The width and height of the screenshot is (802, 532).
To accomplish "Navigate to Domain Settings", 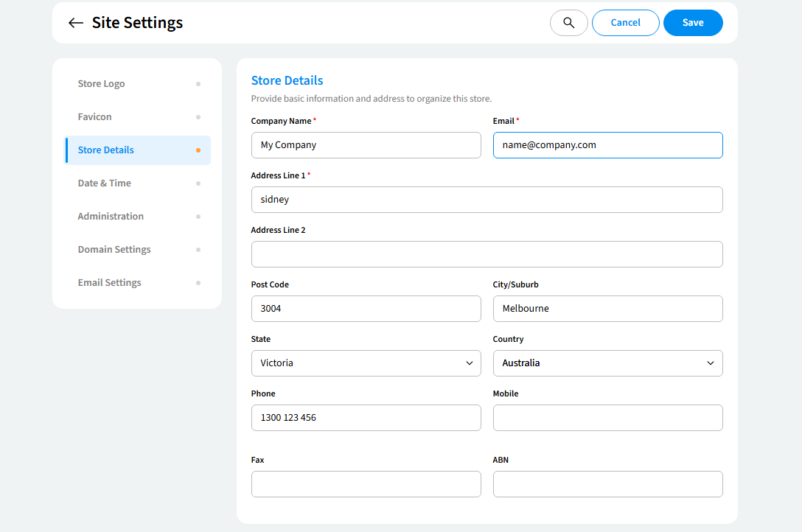I will click(114, 250).
